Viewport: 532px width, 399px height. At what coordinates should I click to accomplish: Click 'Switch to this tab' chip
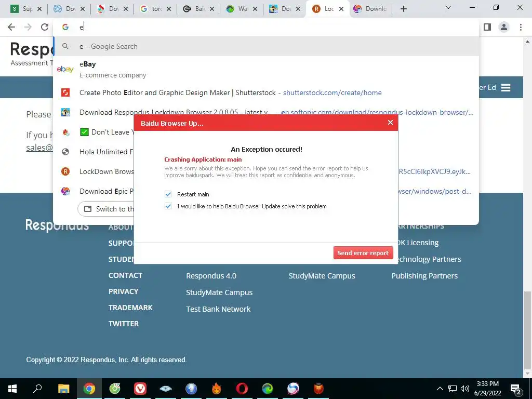106,209
